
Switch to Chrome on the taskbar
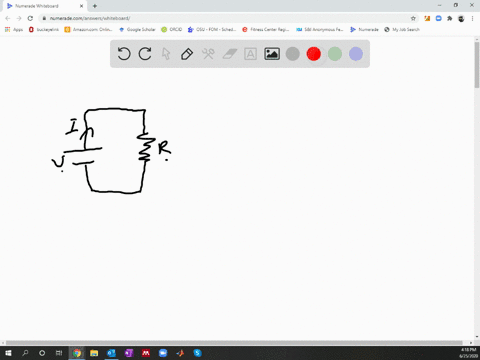(x=77, y=353)
